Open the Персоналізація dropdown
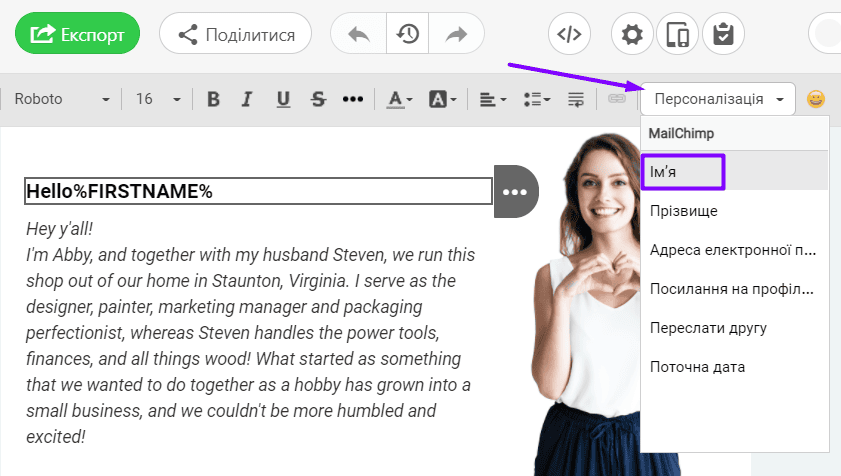 click(x=717, y=99)
